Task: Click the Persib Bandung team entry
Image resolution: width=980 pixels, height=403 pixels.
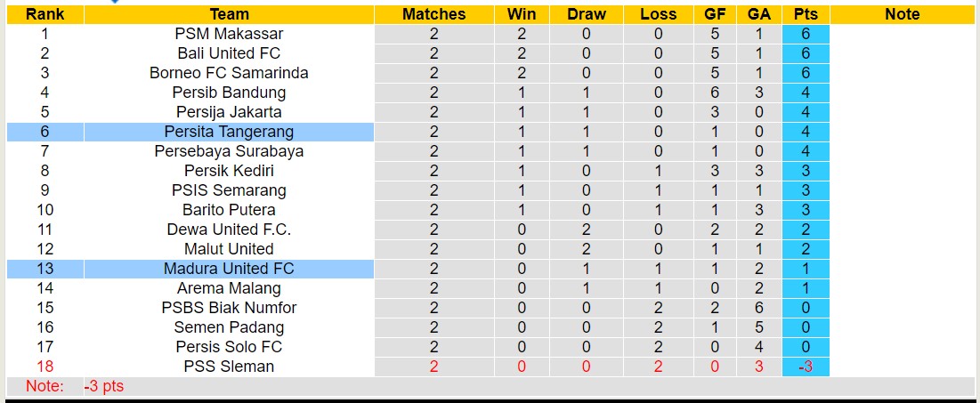Action: (x=229, y=93)
